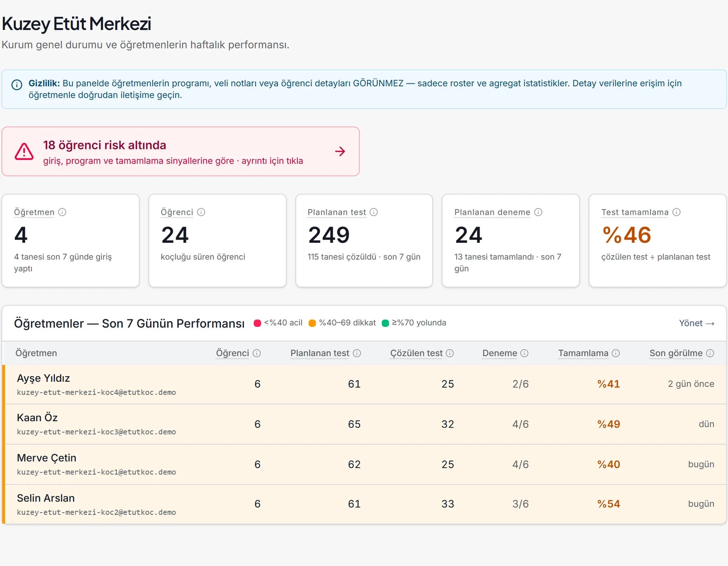
Task: Click 2 gün önce last-seen cell
Action: (691, 384)
